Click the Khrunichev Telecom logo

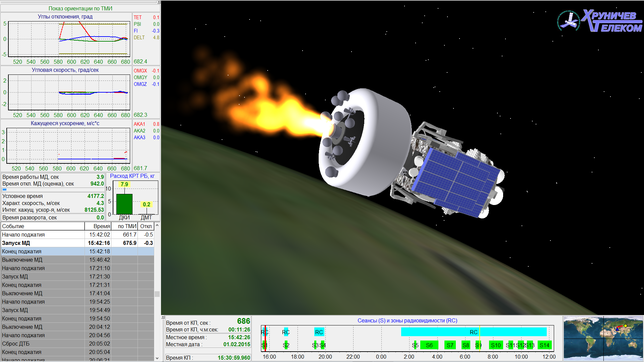(x=600, y=21)
